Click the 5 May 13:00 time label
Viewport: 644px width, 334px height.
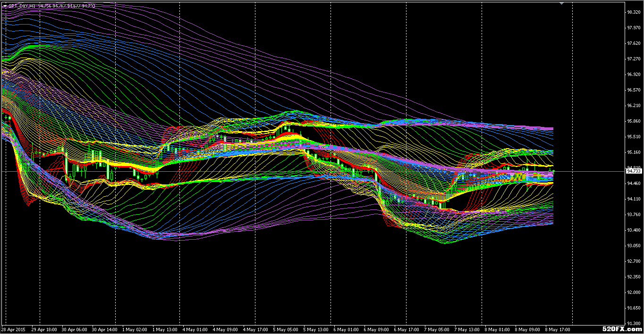click(x=316, y=329)
